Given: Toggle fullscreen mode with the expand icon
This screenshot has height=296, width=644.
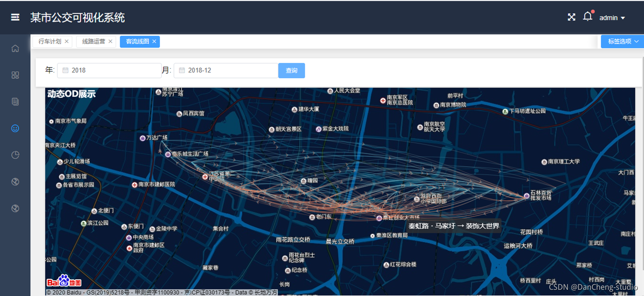Looking at the screenshot, I should point(571,17).
